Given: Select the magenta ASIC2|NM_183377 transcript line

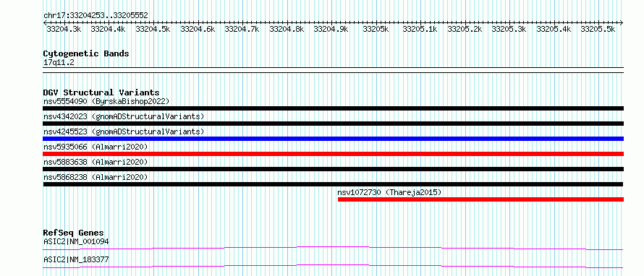Looking at the screenshot, I should coord(333,267).
